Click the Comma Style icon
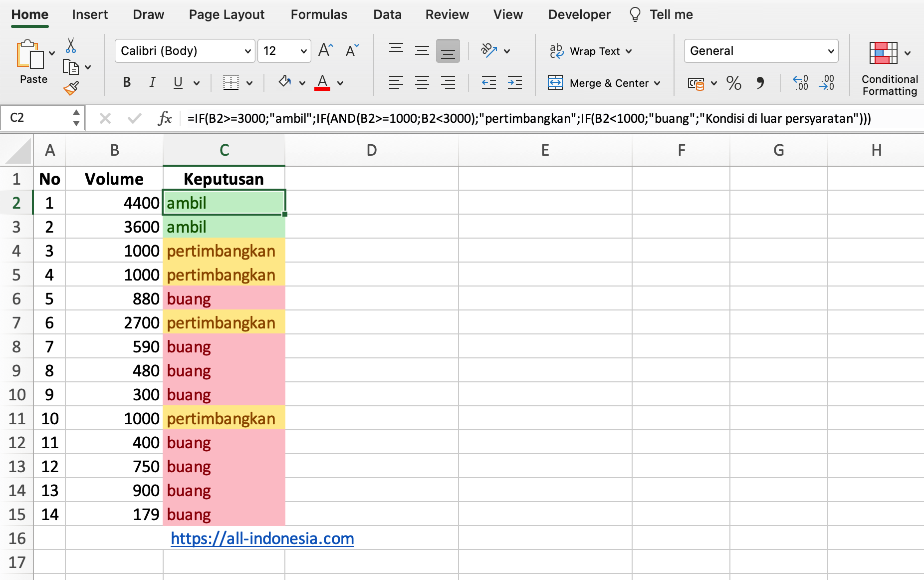This screenshot has height=580, width=924. [760, 83]
